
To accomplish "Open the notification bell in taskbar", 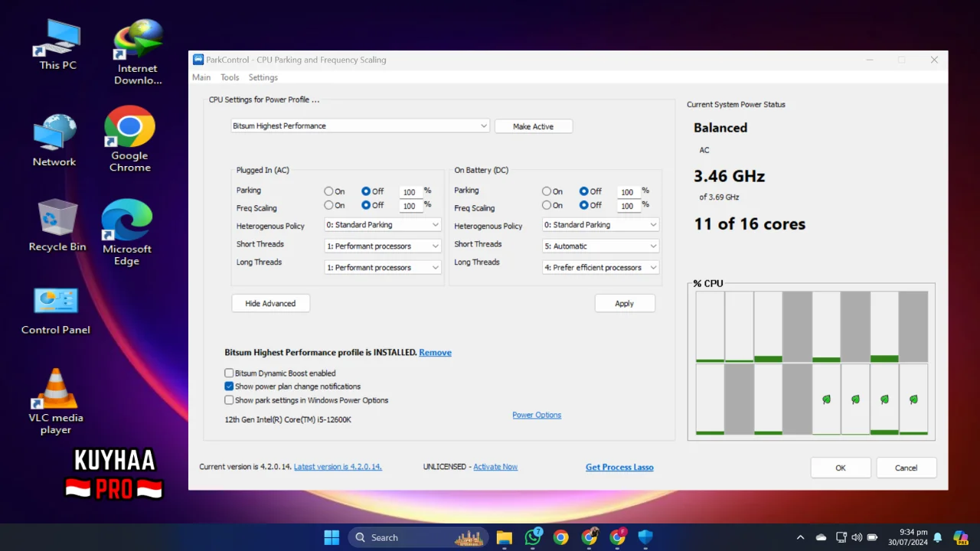I will 938,537.
